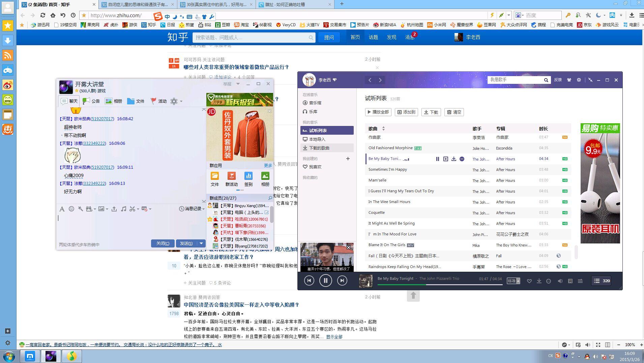Close the video popup in music player

[x=349, y=247]
